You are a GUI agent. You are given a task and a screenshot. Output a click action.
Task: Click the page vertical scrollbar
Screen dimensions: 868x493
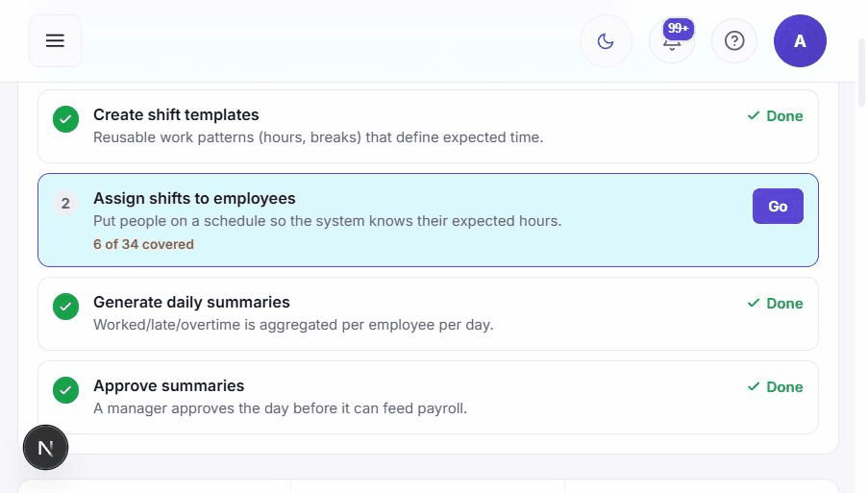coord(862,71)
